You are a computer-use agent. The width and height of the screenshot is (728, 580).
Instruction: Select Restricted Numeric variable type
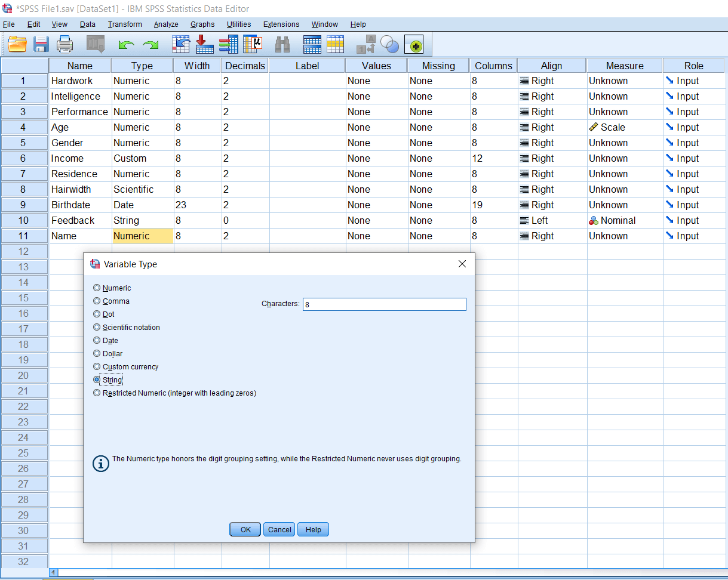tap(96, 393)
